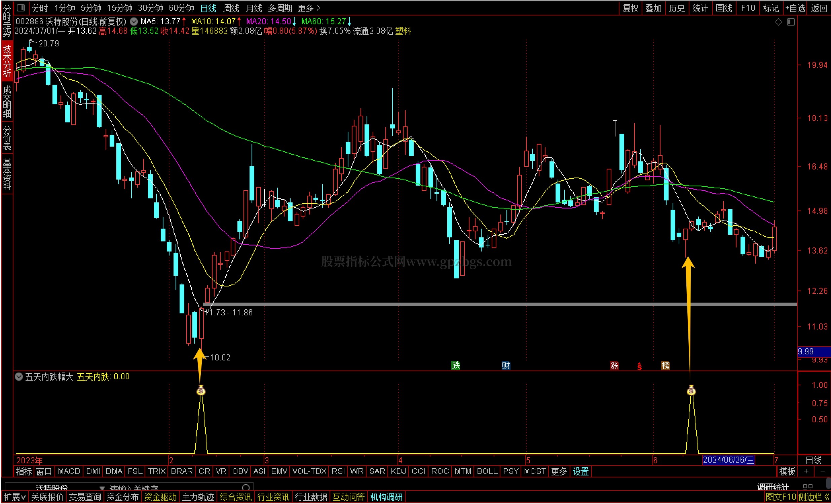Click the 指标 indicator button
This screenshot has width=831, height=504.
click(24, 472)
